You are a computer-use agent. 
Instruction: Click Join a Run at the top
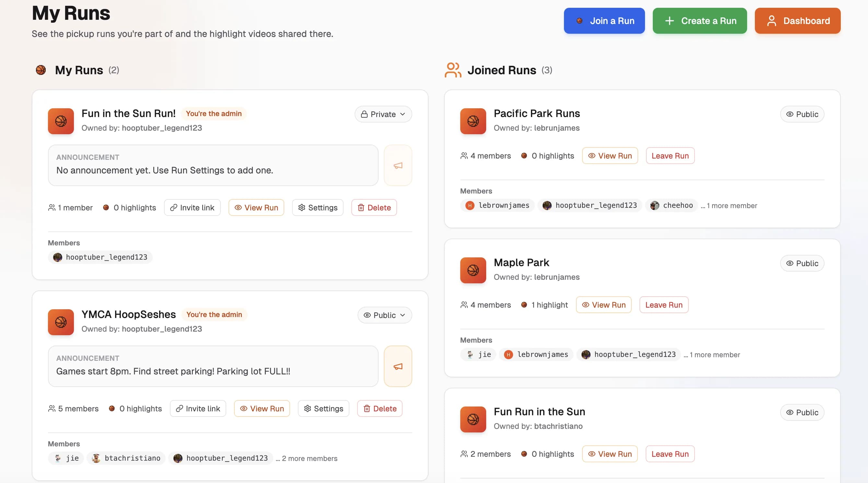(604, 21)
